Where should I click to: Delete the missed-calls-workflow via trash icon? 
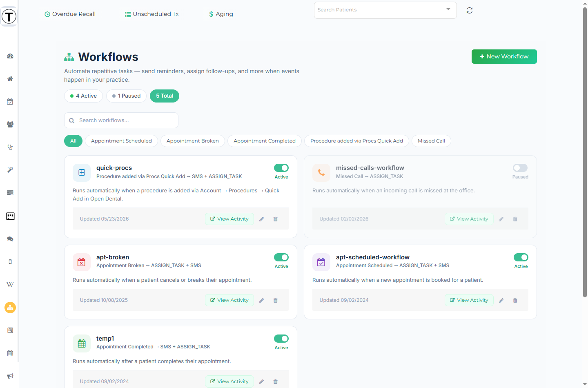[x=515, y=219]
